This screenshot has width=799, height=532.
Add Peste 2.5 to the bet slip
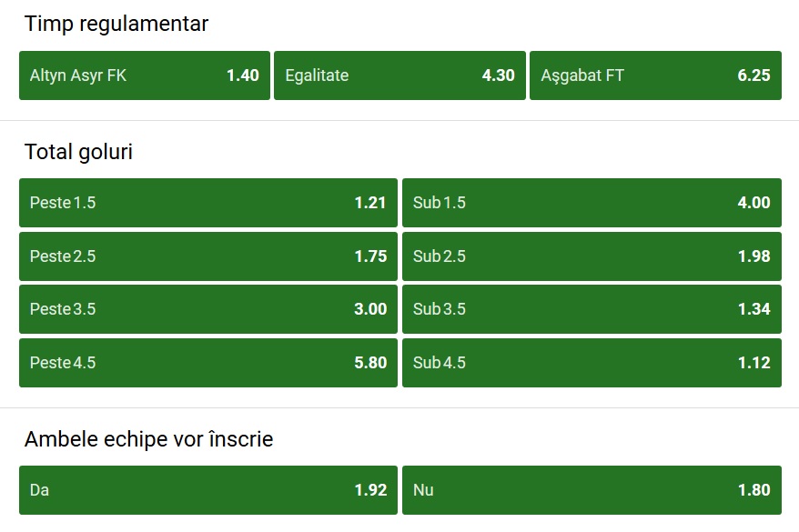click(x=207, y=256)
